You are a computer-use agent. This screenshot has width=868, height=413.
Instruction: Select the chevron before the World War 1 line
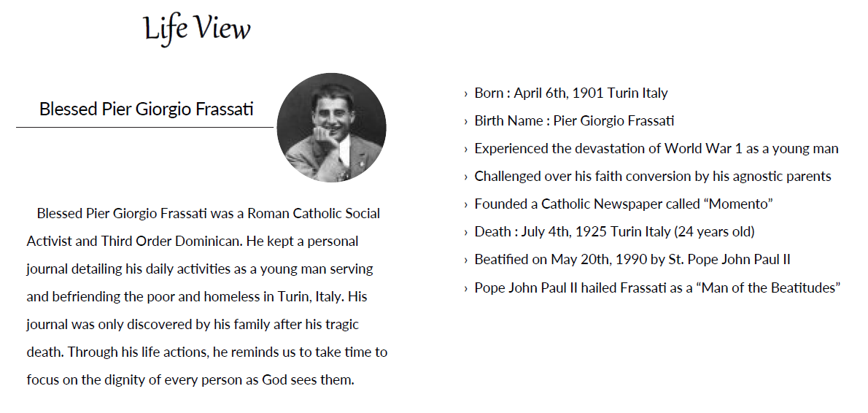pos(465,149)
